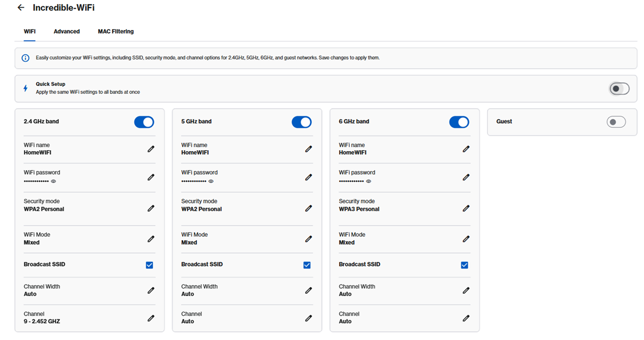Enable the Guest network toggle
Viewport: 644px width, 340px height.
coord(616,122)
